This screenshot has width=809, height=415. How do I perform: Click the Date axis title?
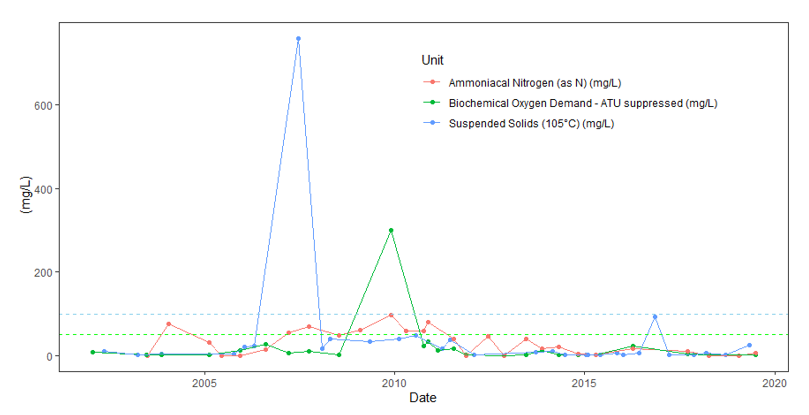coord(423,398)
